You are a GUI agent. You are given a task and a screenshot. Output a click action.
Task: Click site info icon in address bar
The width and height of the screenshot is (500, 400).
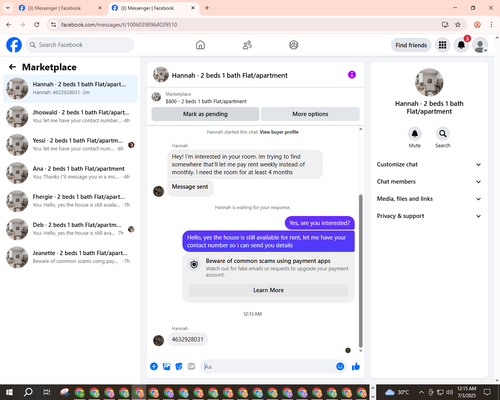tap(54, 25)
